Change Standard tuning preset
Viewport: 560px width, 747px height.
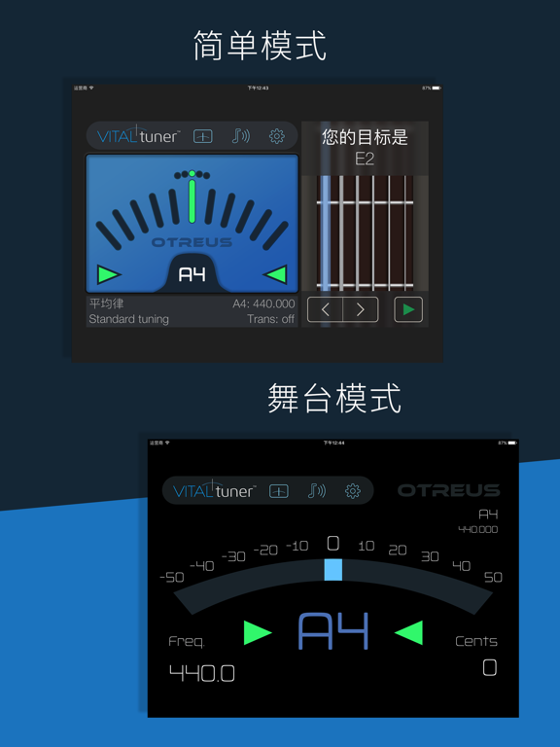(x=128, y=319)
